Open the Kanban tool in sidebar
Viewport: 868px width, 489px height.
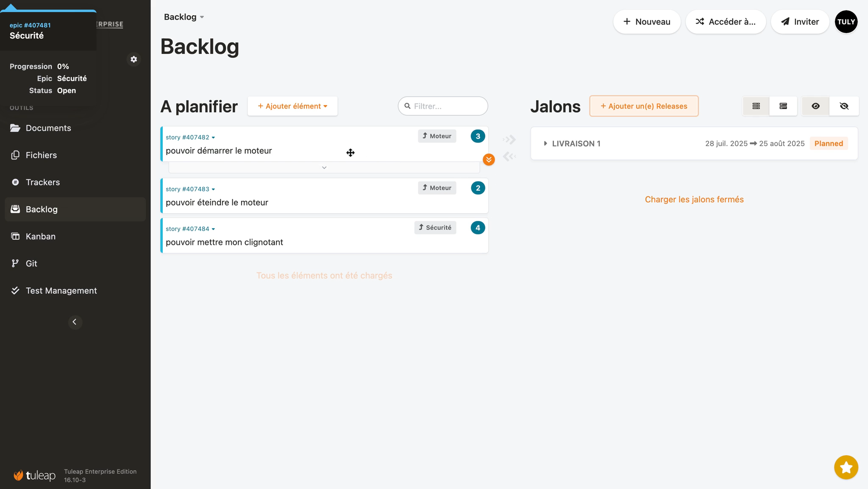pos(41,236)
